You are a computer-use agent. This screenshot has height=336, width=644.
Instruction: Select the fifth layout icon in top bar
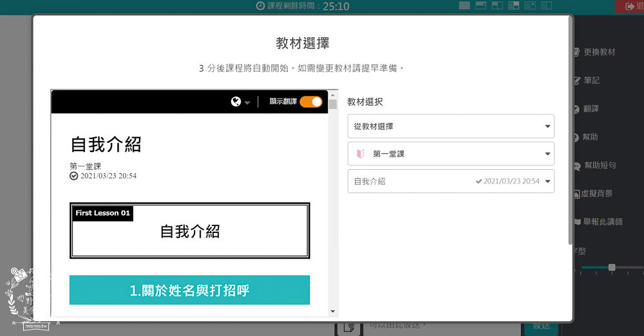530,5
